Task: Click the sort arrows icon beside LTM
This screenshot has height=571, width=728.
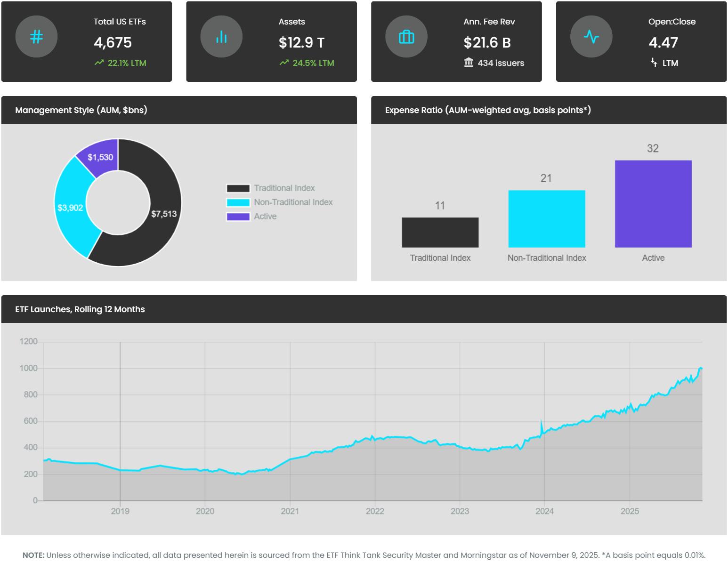Action: (x=654, y=62)
